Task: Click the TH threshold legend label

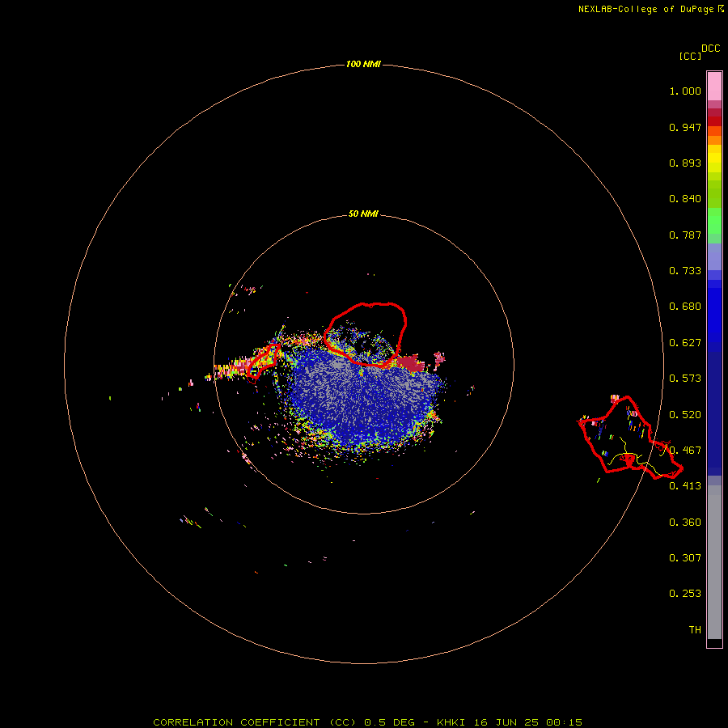Action: pos(695,630)
